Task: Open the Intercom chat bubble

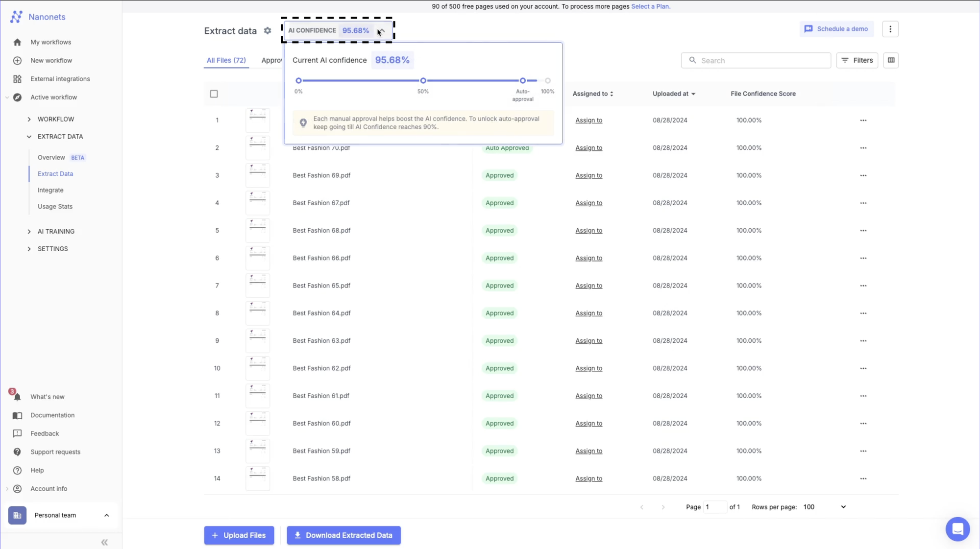Action: 957,529
